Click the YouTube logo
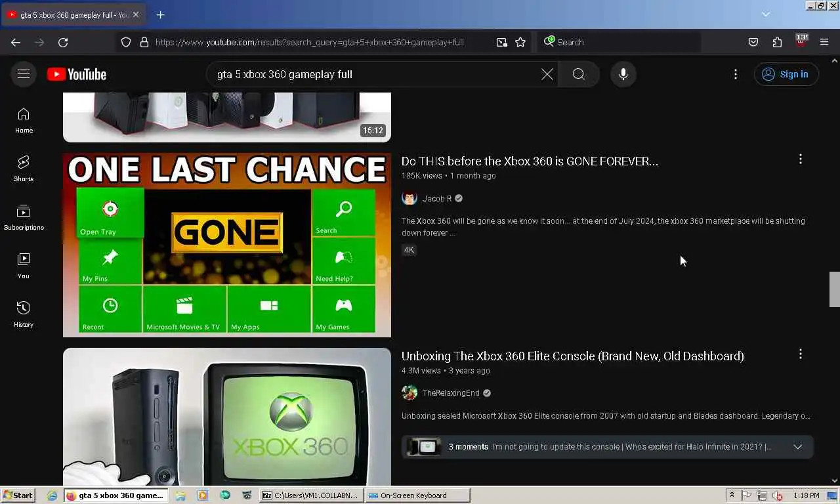 pyautogui.click(x=77, y=74)
